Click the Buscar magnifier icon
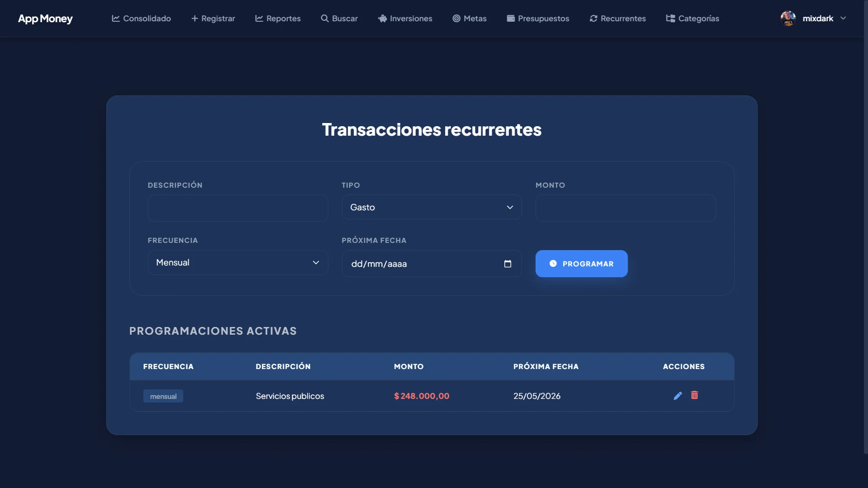 pyautogui.click(x=325, y=19)
